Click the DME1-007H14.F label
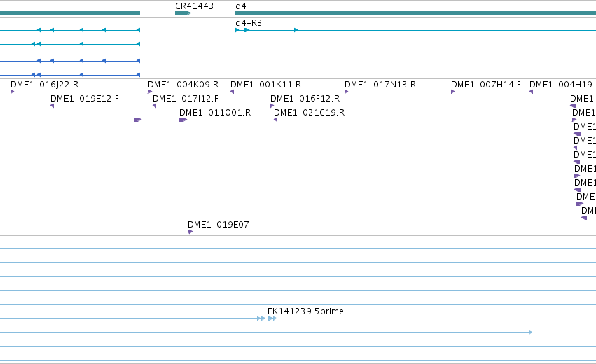 486,85
